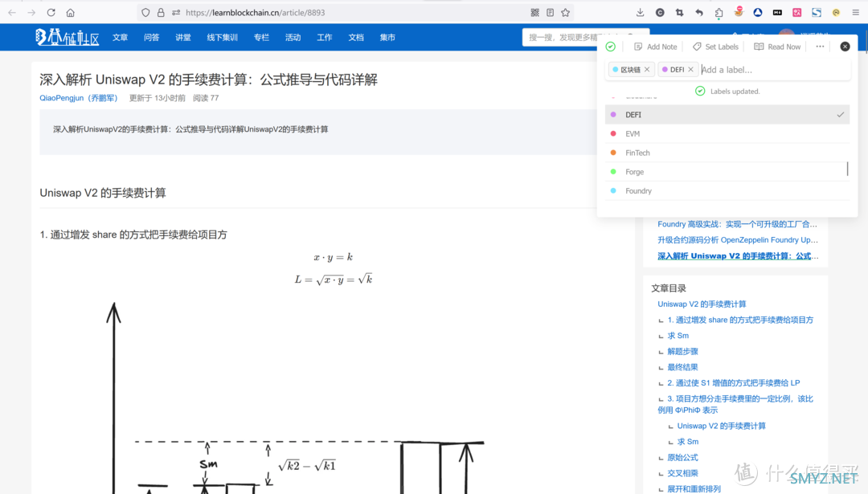Jump to 求 Sm under section 1

pos(678,336)
